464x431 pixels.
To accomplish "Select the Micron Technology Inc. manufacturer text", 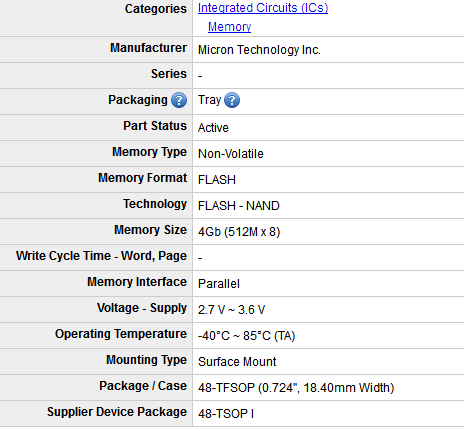I will pyautogui.click(x=259, y=50).
